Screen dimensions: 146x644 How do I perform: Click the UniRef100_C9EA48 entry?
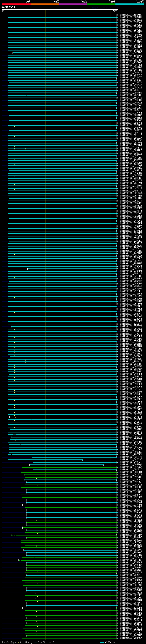tap(131, 123)
